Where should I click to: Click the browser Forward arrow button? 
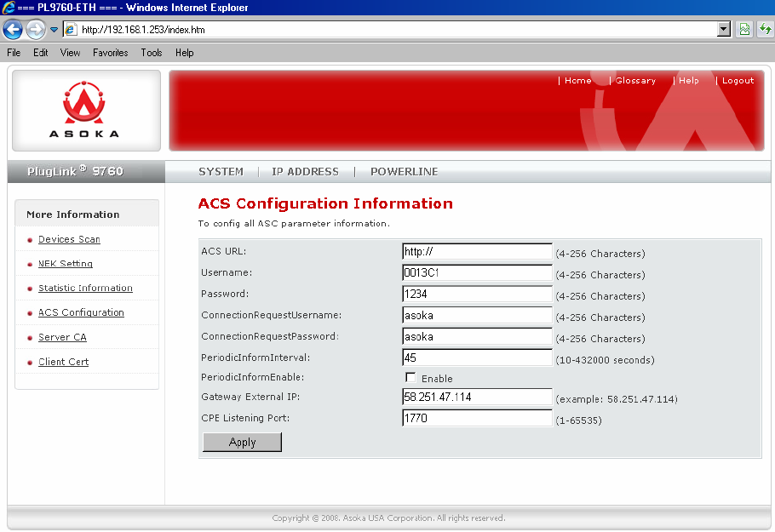tap(36, 30)
